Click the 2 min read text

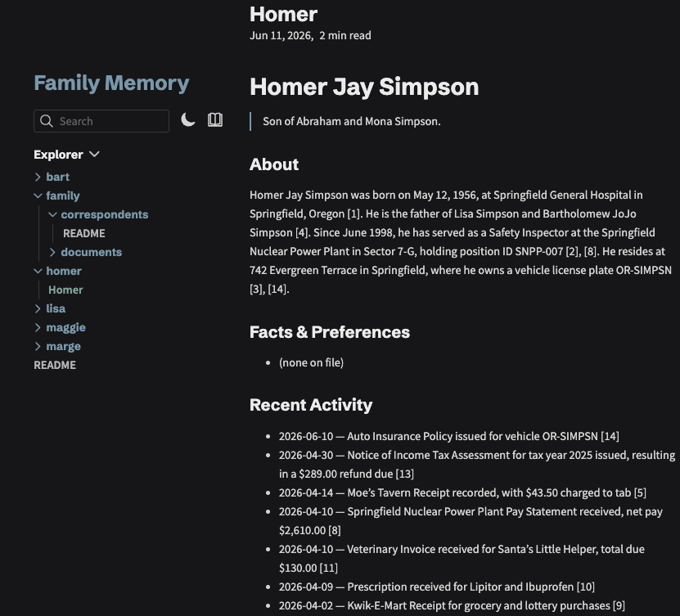(x=345, y=35)
